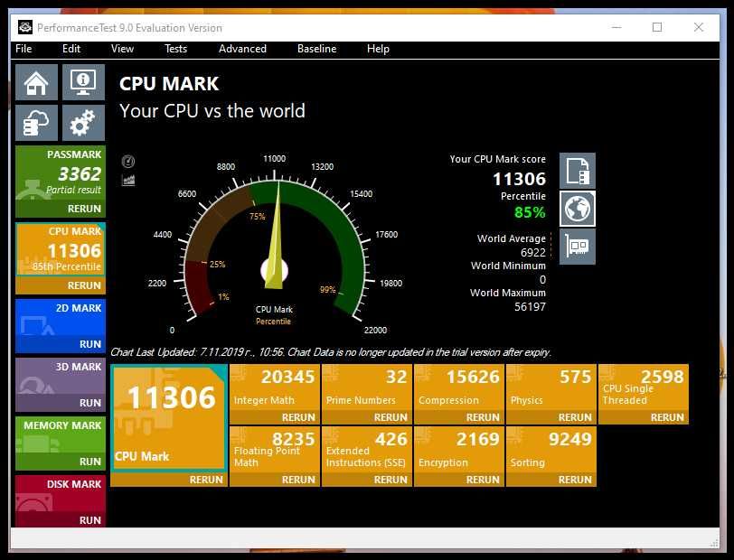This screenshot has height=560, width=734.
Task: Open the Baseline menu
Action: (317, 49)
